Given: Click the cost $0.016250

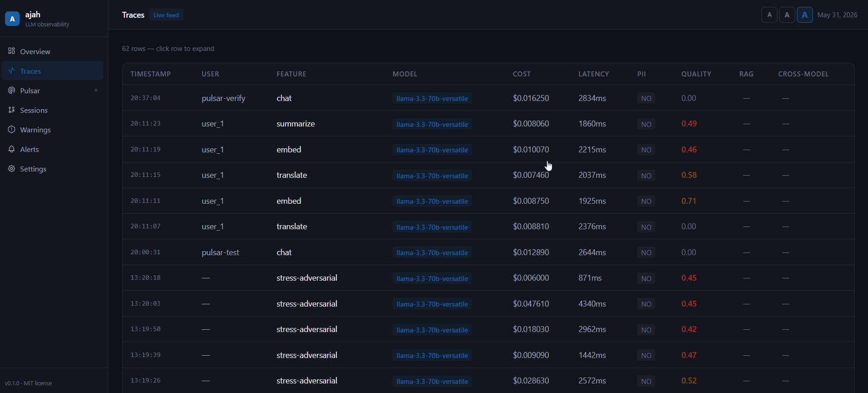Looking at the screenshot, I should (531, 98).
